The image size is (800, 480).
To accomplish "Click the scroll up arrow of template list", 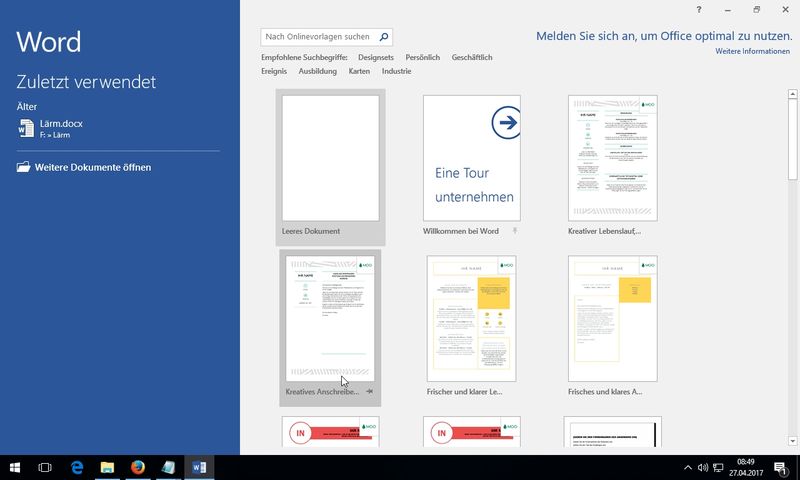I will [792, 94].
